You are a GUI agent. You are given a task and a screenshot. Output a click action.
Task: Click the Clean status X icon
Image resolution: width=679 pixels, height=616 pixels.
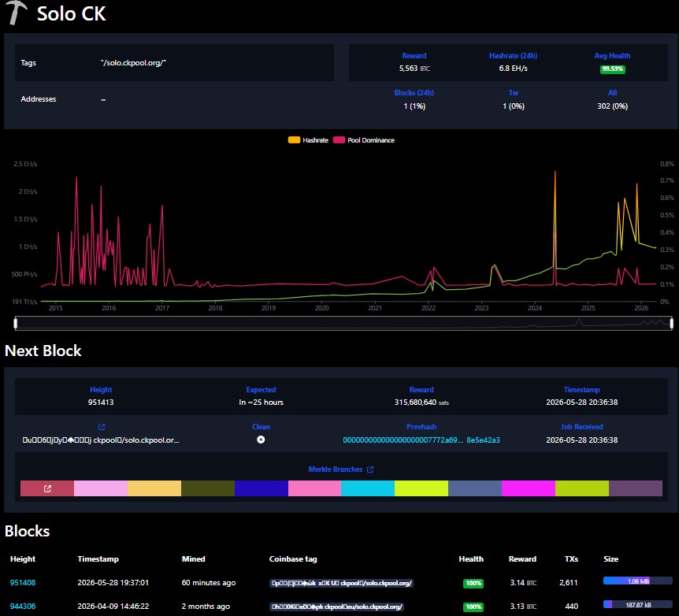click(x=261, y=440)
